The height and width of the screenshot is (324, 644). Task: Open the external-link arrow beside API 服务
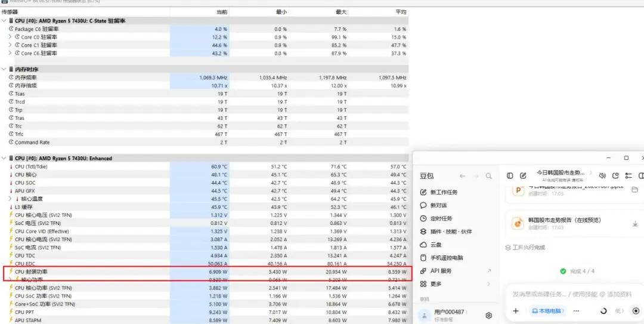coord(489,270)
